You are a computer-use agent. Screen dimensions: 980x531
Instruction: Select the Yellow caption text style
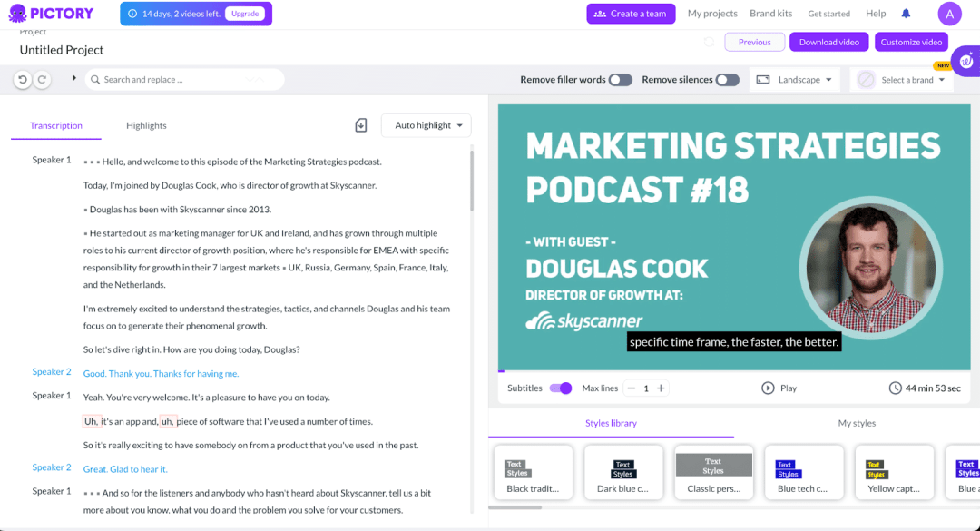[894, 472]
